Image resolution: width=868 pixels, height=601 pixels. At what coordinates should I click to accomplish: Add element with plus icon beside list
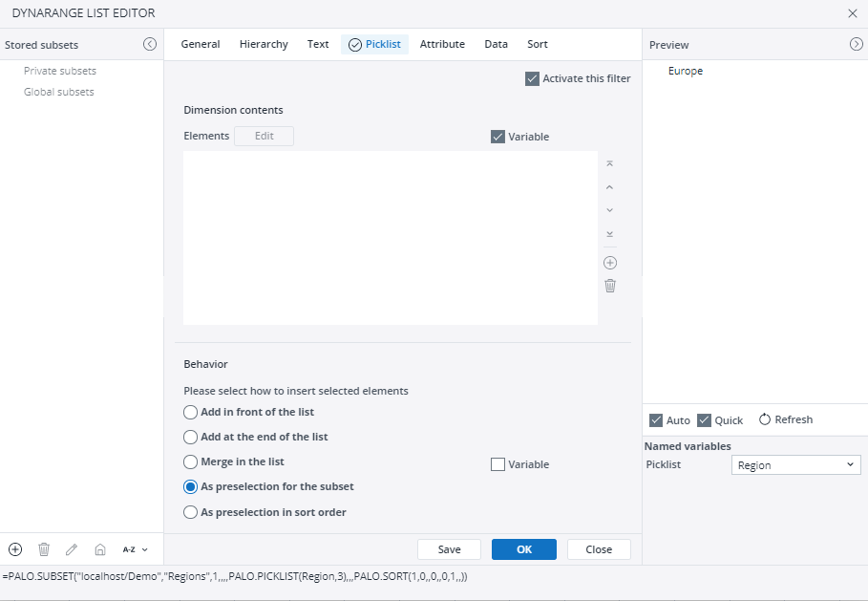click(610, 263)
